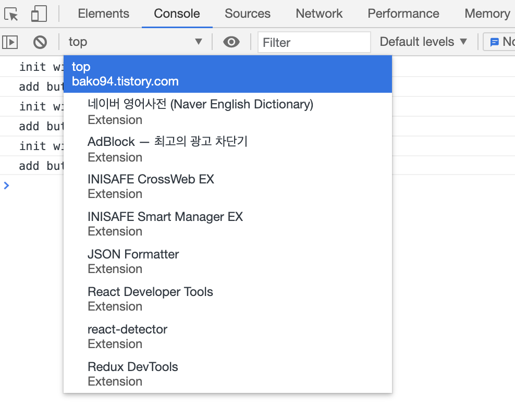Choose React Developer Tools context
This screenshot has height=420, width=515.
pyautogui.click(x=228, y=299)
